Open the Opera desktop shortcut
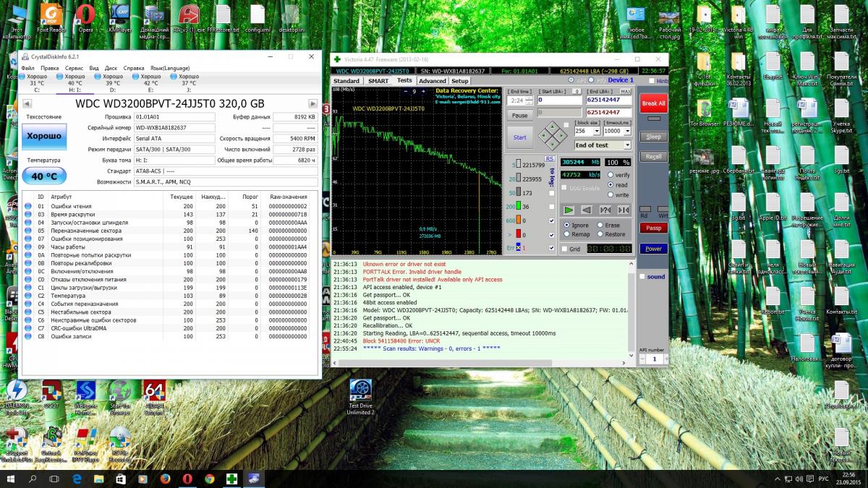The image size is (868, 488). [x=85, y=19]
